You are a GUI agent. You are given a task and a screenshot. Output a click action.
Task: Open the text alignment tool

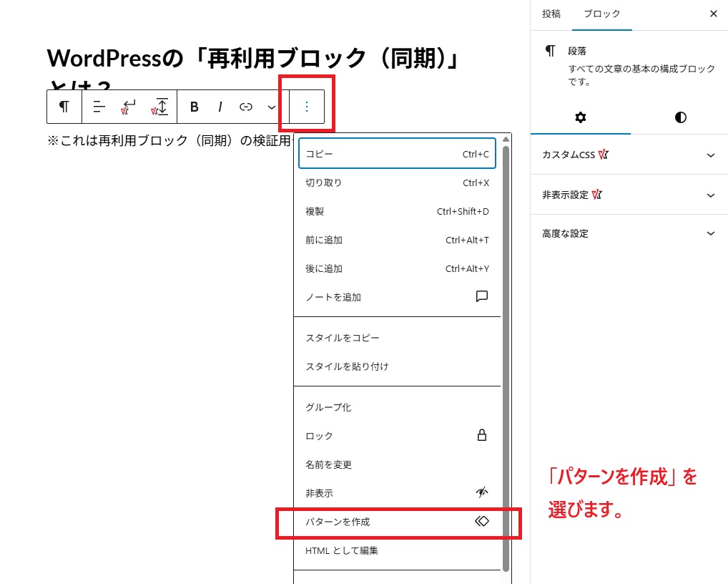98,107
